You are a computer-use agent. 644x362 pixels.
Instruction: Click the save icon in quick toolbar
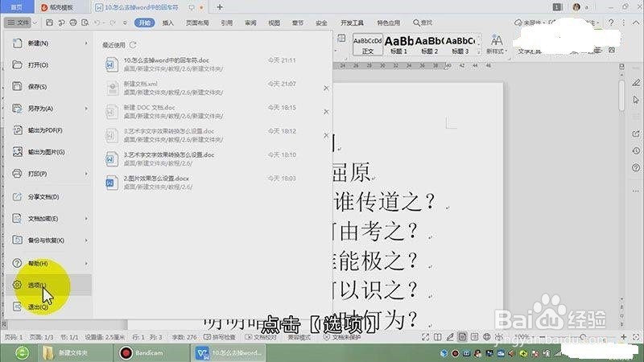click(x=49, y=23)
